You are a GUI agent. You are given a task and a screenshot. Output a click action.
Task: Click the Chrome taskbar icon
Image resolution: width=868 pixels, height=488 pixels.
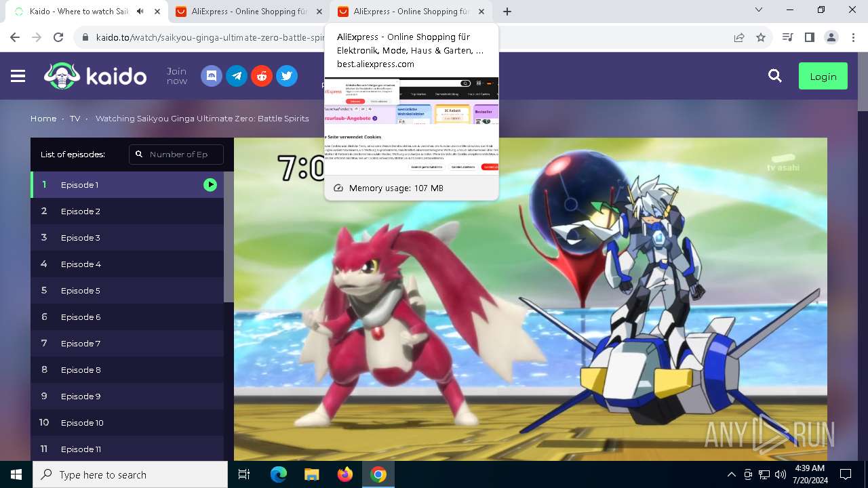coord(378,474)
